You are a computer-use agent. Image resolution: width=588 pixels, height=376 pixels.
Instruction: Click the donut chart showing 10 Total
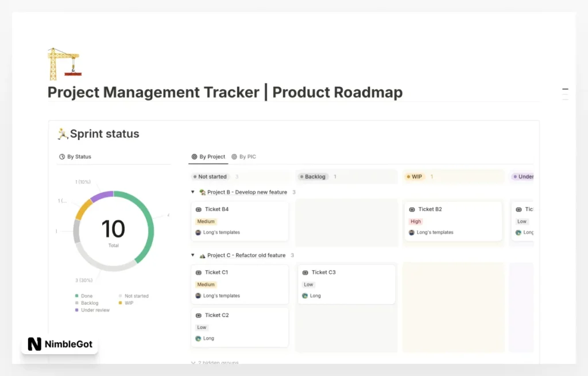point(113,229)
